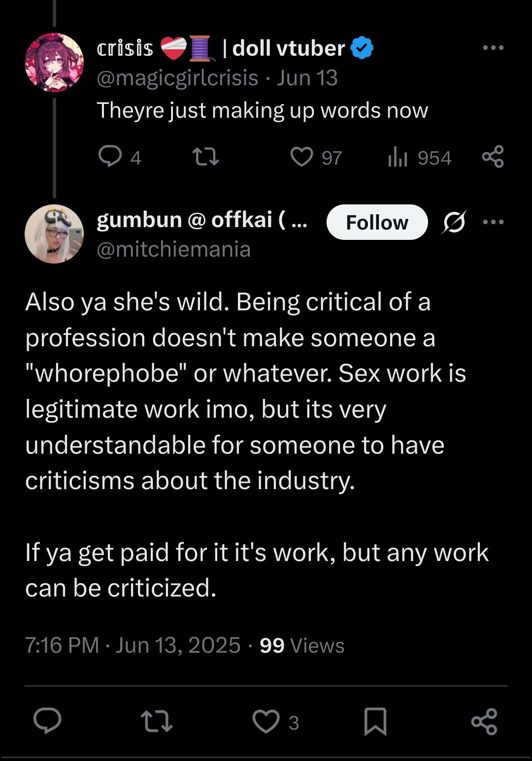Reply to the crisis tweet
Image resolution: width=532 pixels, height=761 pixels.
coord(110,157)
